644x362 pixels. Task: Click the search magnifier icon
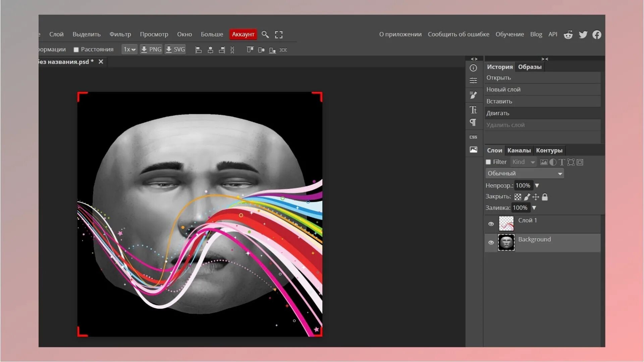265,35
